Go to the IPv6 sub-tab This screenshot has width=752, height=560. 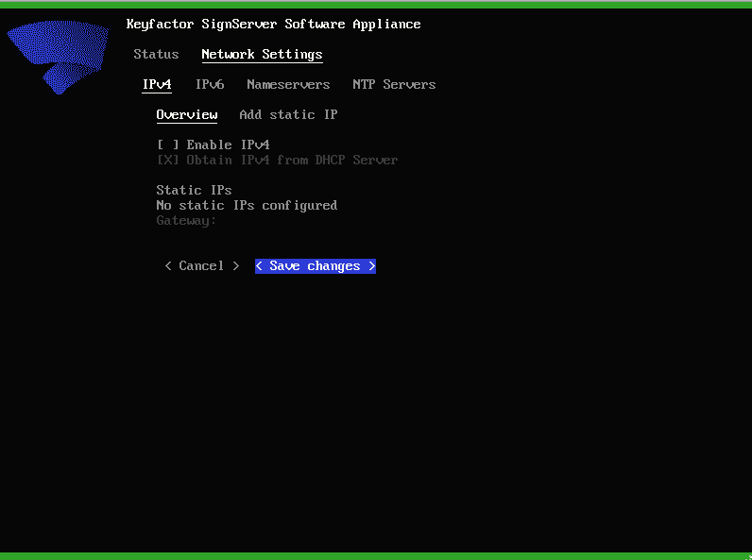point(210,85)
